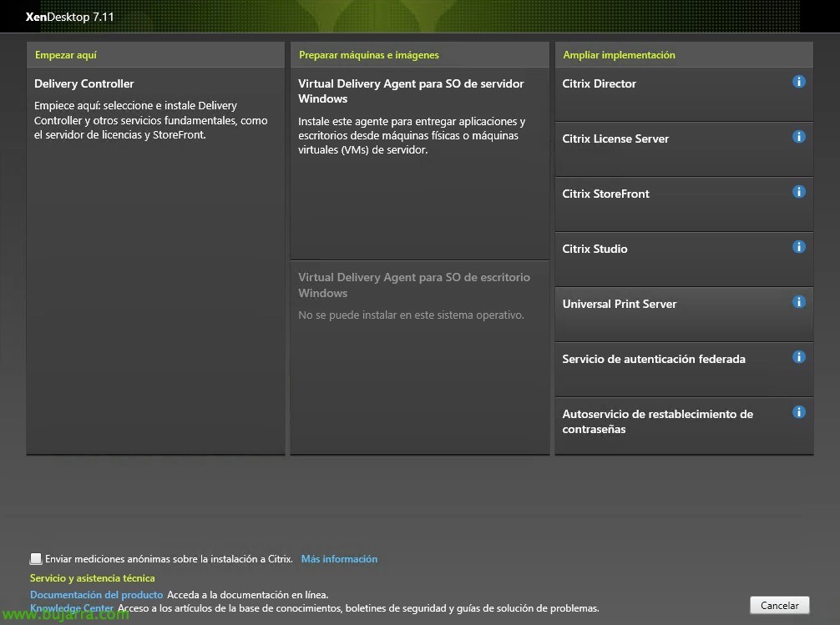
Task: Open the Knowledge Center link
Action: pos(72,607)
